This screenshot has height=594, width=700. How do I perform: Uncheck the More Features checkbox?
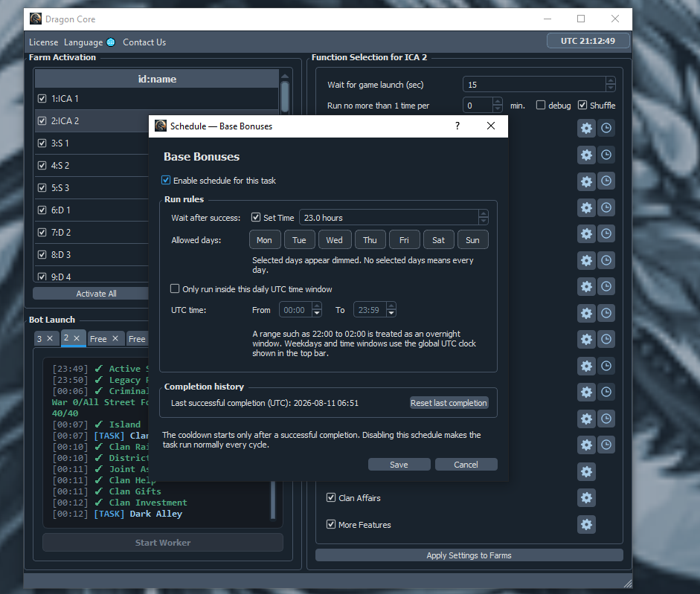[331, 524]
